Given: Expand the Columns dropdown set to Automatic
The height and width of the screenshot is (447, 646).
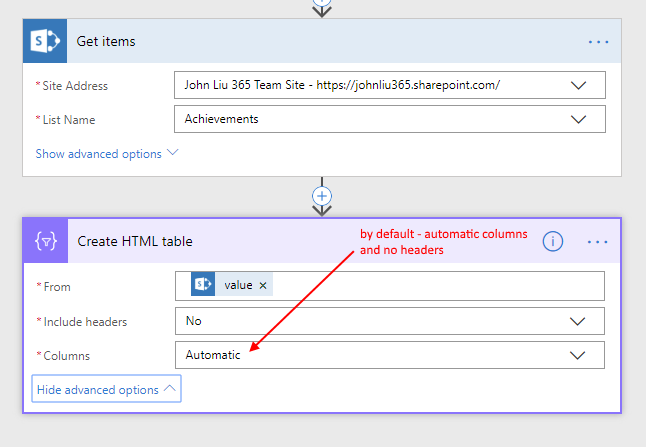Looking at the screenshot, I should coord(578,356).
